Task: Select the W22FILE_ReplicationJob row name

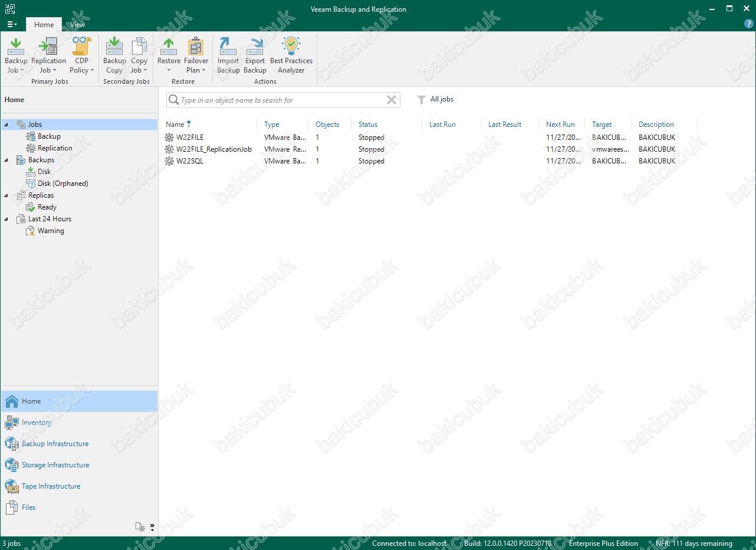Action: tap(214, 149)
